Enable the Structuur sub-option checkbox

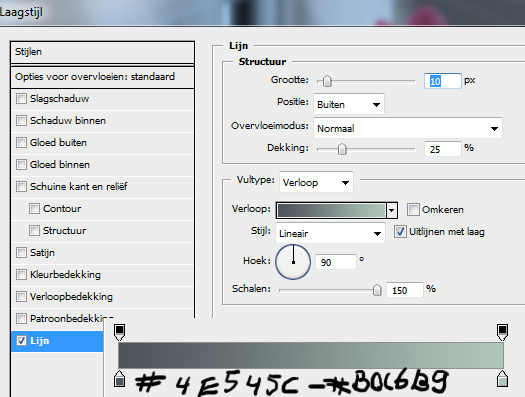click(x=34, y=231)
